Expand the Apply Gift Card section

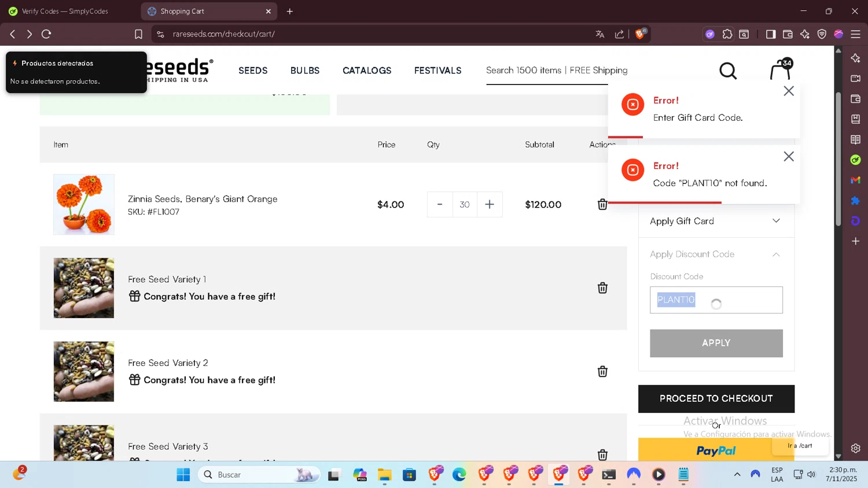click(x=716, y=221)
